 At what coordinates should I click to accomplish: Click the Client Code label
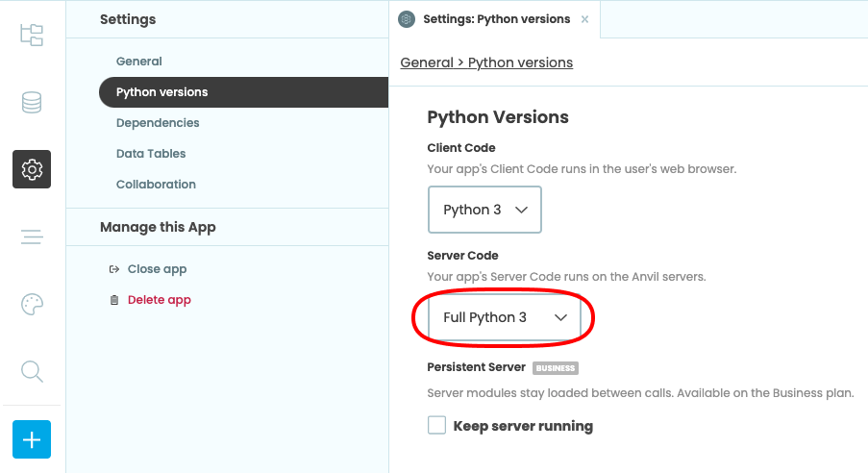point(461,148)
